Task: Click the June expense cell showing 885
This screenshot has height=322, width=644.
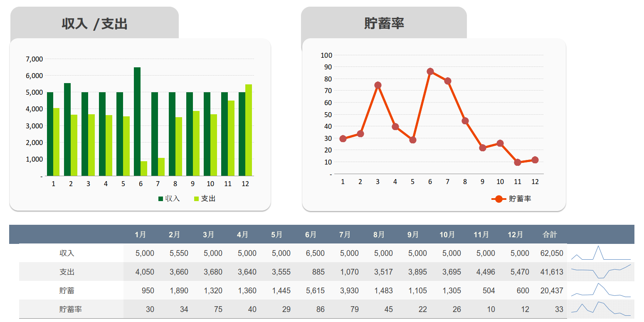Action: pyautogui.click(x=318, y=272)
